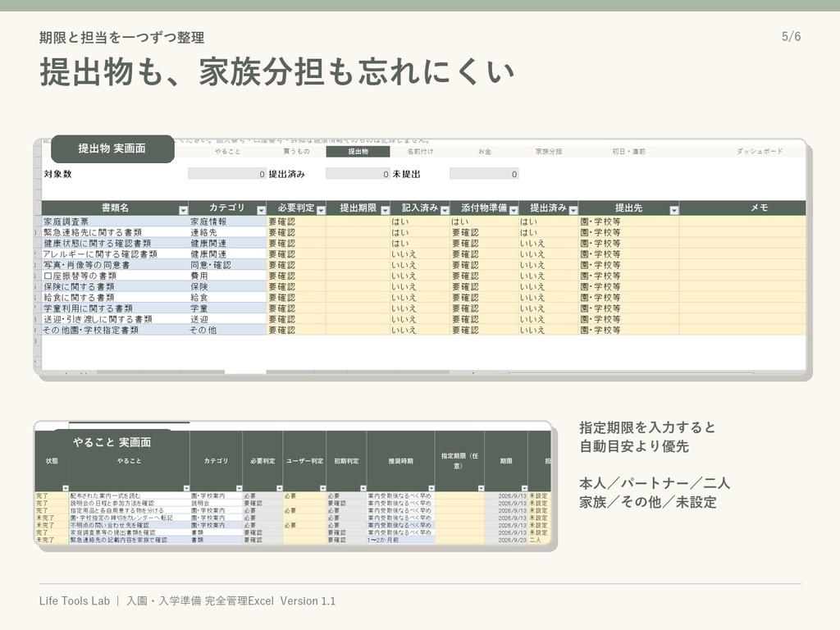Open the 添付物準備 filter dropdown
Image resolution: width=840 pixels, height=630 pixels.
tap(514, 211)
